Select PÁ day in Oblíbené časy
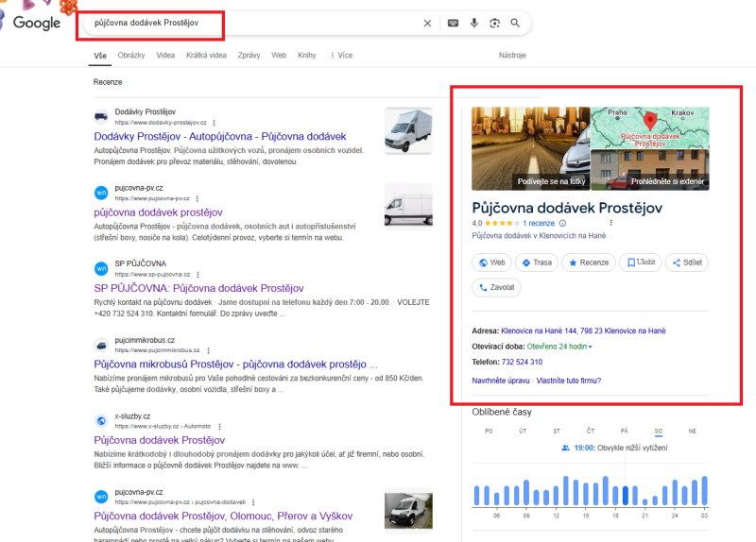756x542 pixels. [x=625, y=432]
